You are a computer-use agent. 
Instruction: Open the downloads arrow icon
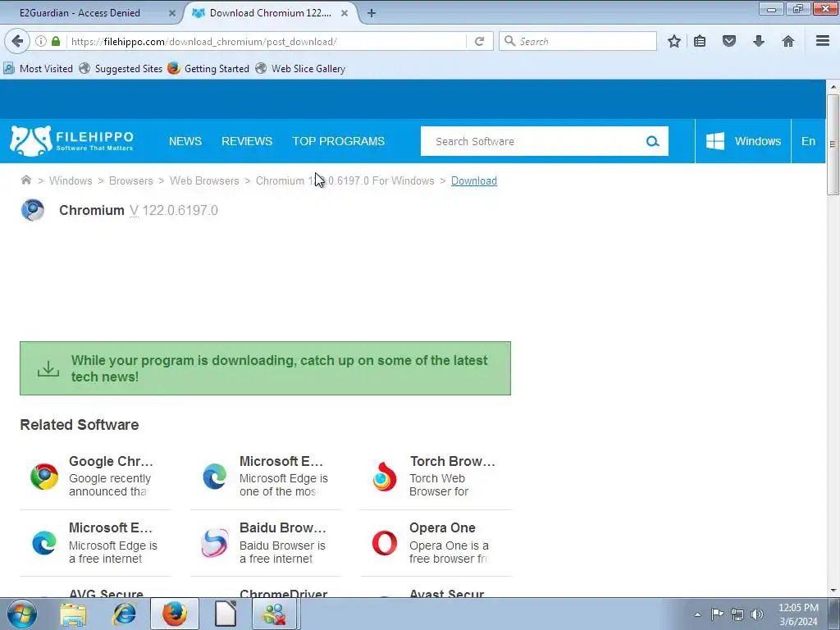click(759, 41)
